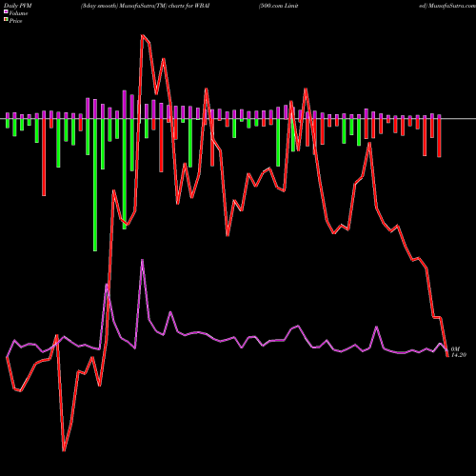This screenshot has width=476, height=476.
Task: Click the green-red Price legend swatch
Action: 6,20
